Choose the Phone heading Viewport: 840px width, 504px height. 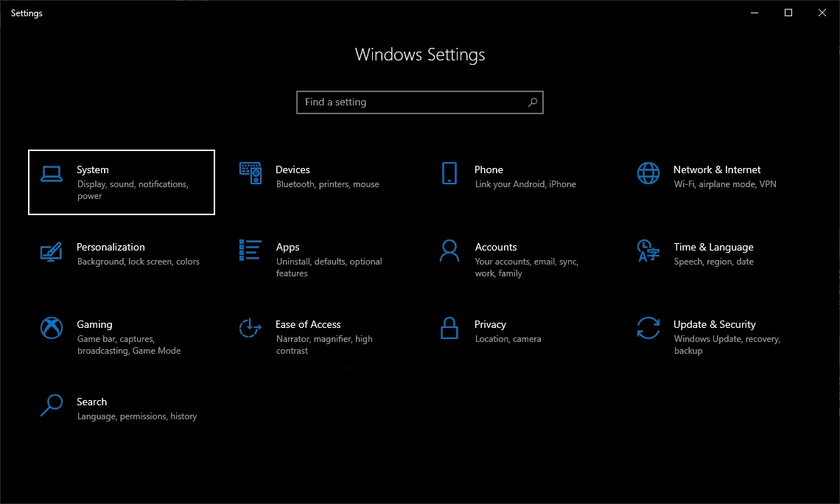coord(489,169)
